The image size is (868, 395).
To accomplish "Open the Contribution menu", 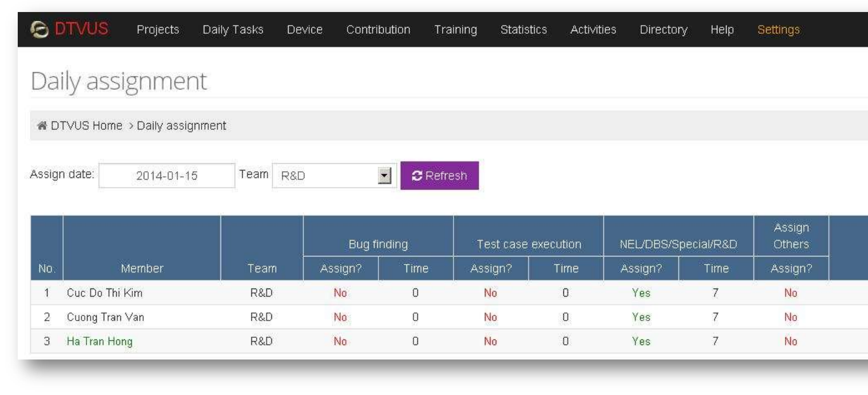I will tap(378, 30).
